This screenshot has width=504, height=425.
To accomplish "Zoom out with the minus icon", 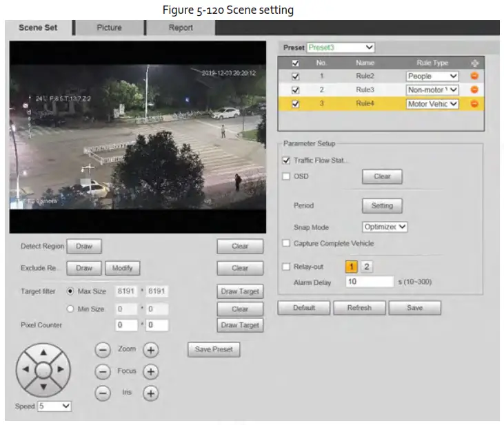I will pos(103,349).
